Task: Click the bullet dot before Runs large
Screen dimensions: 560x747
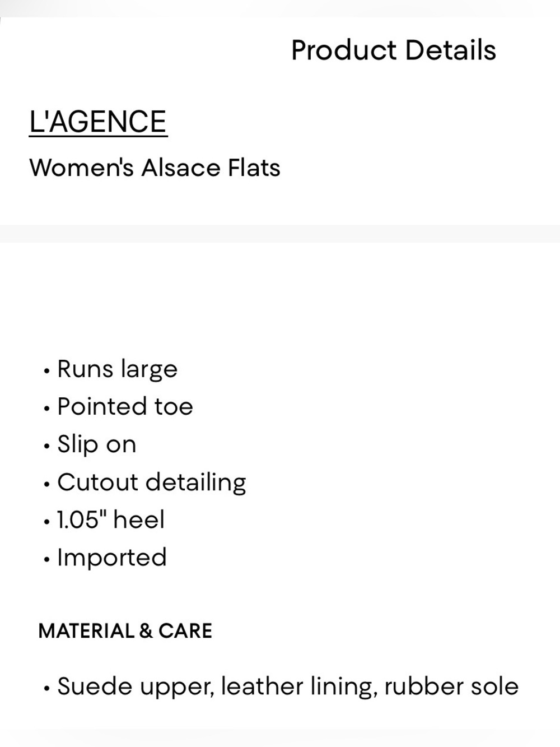Action: point(46,371)
